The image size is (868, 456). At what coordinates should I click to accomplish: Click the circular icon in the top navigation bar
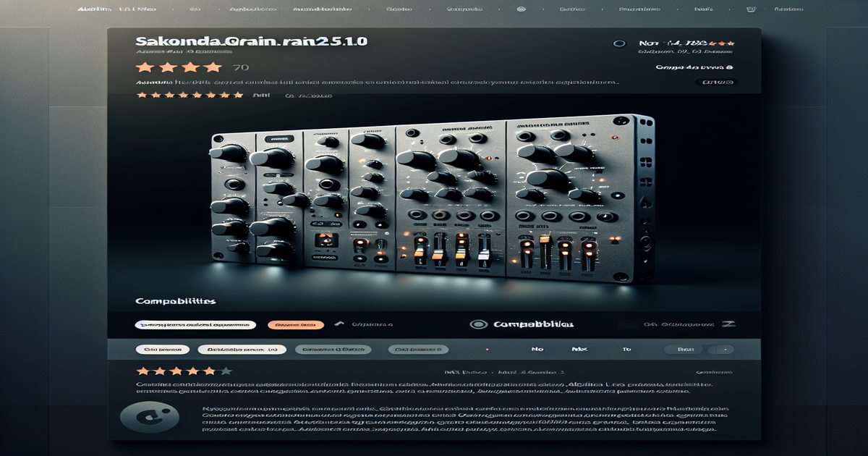tap(519, 11)
